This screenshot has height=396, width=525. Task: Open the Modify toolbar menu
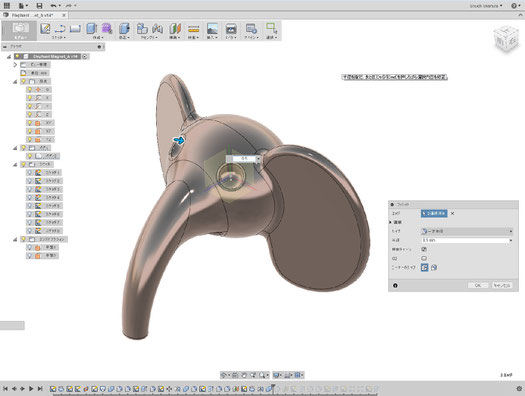[x=124, y=37]
